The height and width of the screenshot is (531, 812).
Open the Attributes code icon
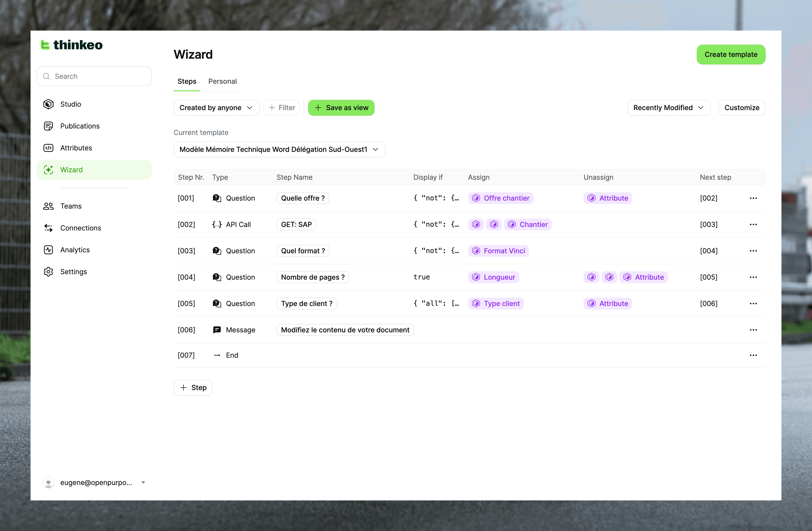tap(48, 148)
